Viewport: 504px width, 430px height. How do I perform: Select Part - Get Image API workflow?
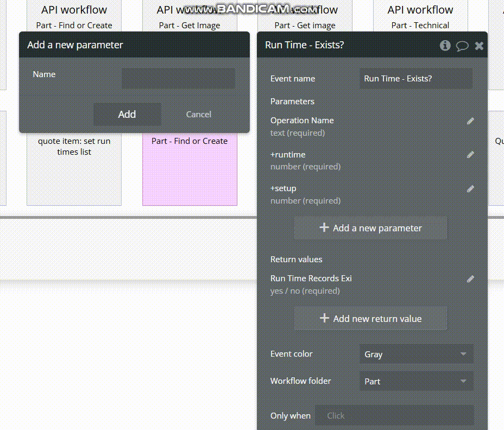pyautogui.click(x=190, y=16)
